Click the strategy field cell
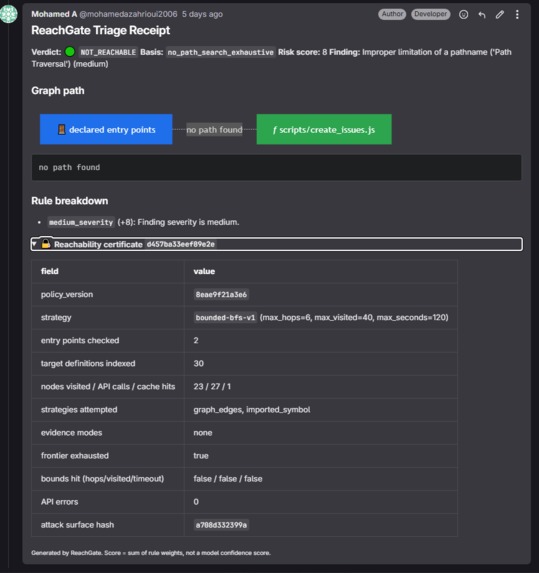 (x=108, y=317)
